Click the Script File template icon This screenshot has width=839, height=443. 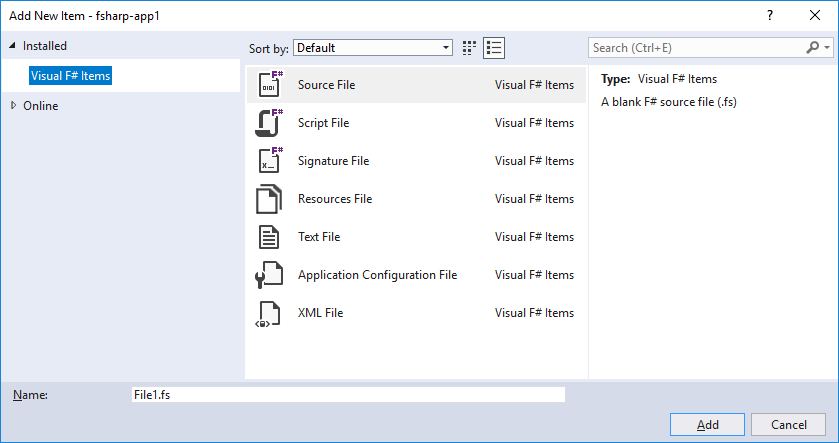click(x=270, y=123)
